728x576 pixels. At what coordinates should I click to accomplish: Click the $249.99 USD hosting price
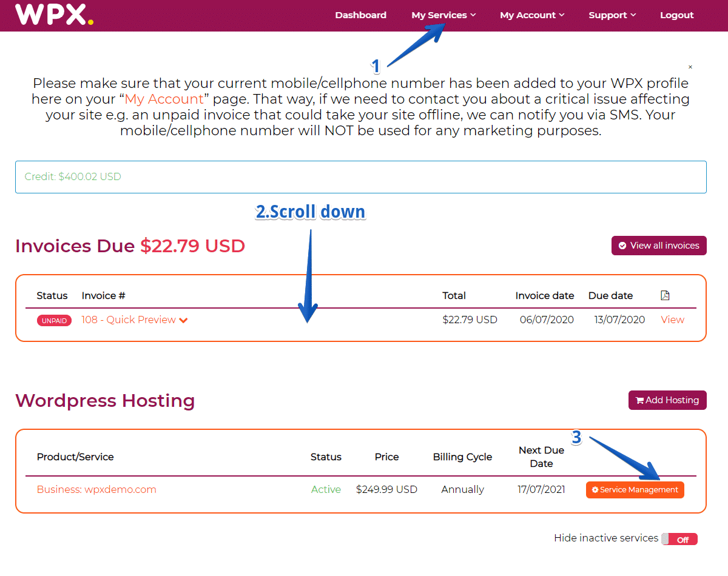[386, 489]
